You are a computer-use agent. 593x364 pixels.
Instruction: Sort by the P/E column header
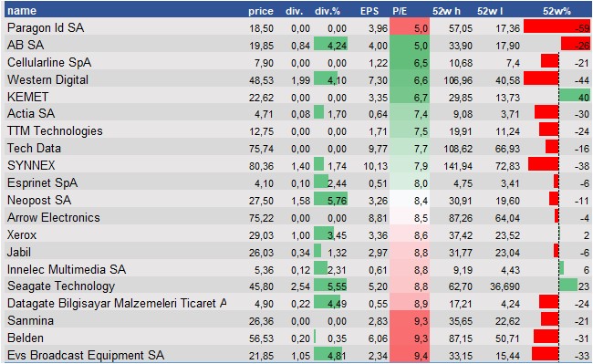400,11
